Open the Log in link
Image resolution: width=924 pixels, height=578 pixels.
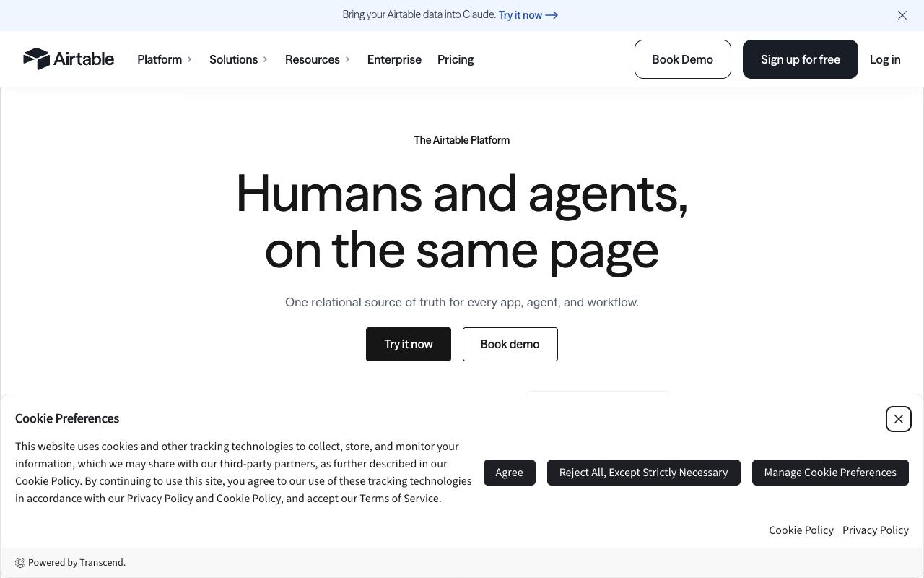click(x=885, y=59)
